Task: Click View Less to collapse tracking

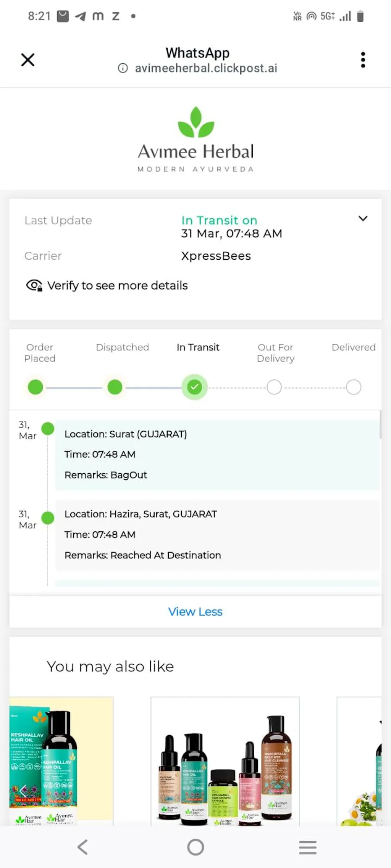Action: 195,612
